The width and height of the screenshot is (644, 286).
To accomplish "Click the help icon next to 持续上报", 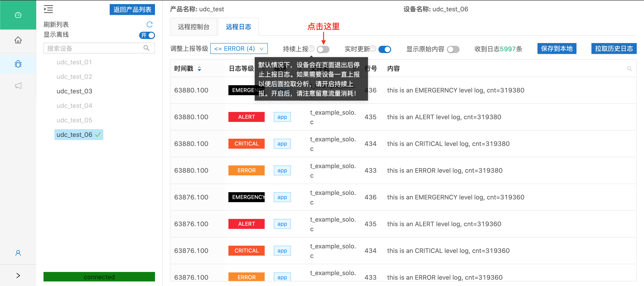I will (x=311, y=48).
